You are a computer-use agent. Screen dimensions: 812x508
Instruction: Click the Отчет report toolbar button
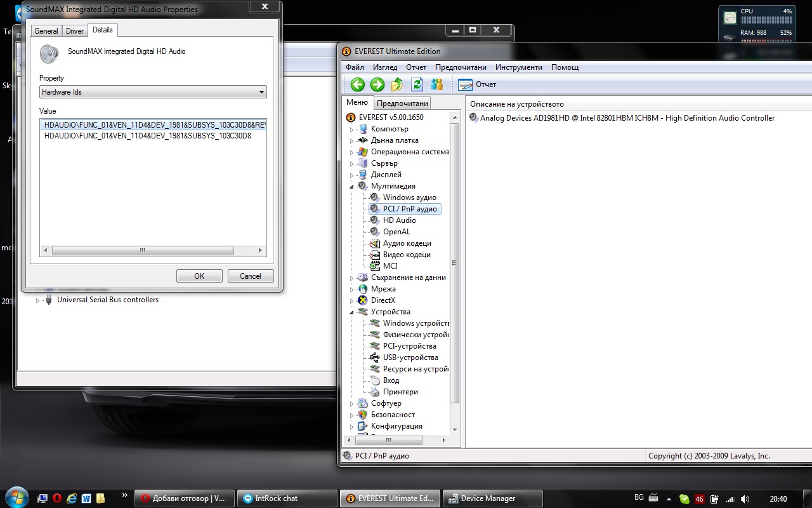[477, 84]
